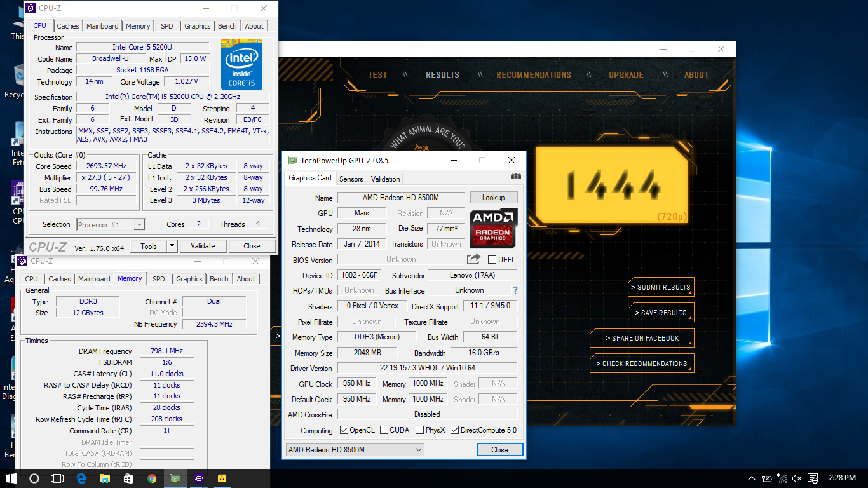Open the About tab in the Memory CPU-Z window
This screenshot has height=488, width=868.
click(x=246, y=279)
